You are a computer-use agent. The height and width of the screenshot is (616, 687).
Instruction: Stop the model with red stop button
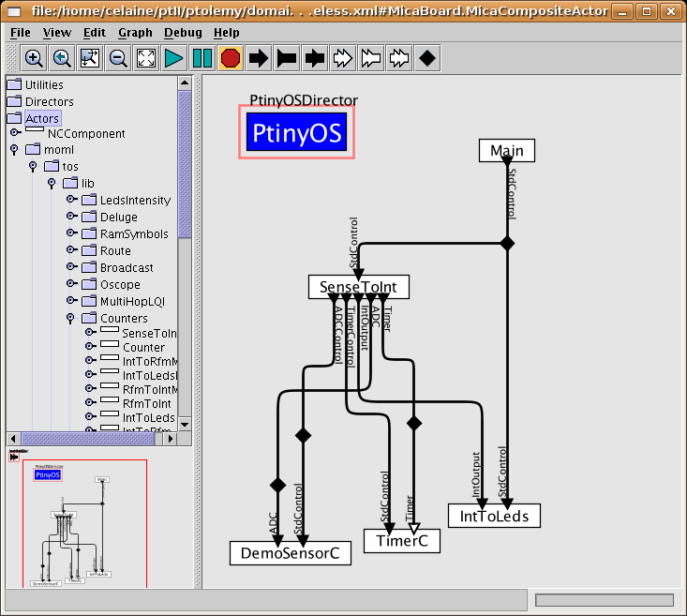click(x=230, y=58)
